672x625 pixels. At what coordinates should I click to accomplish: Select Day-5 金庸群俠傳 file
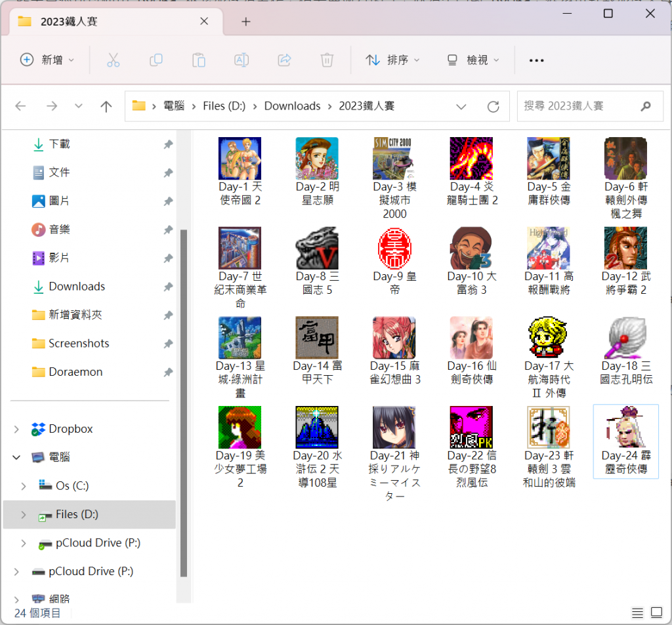tap(549, 171)
